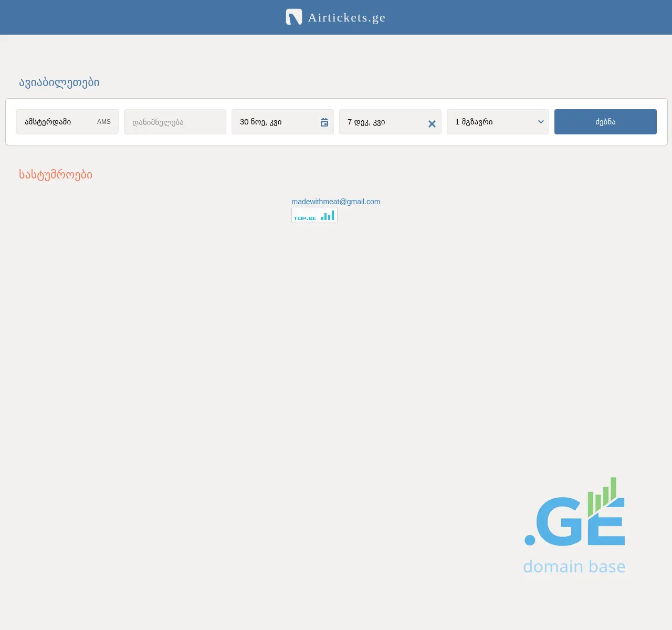Expand the passenger selector chevron

541,122
